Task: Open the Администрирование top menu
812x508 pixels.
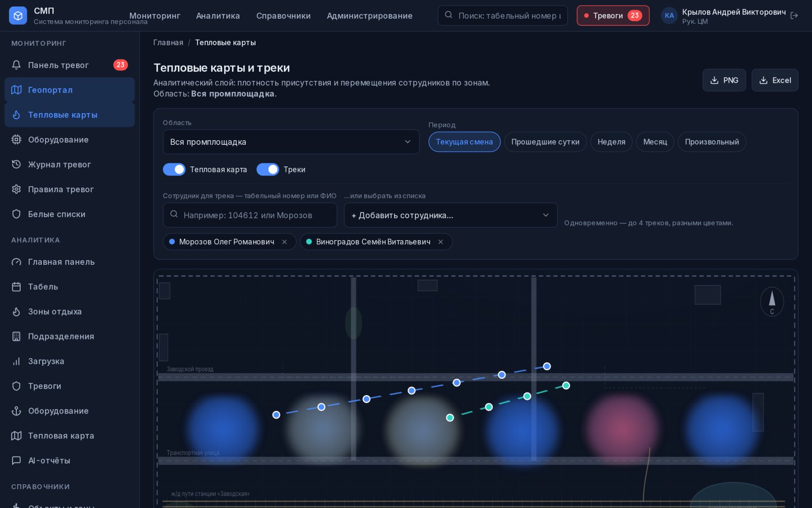Action: click(x=369, y=16)
